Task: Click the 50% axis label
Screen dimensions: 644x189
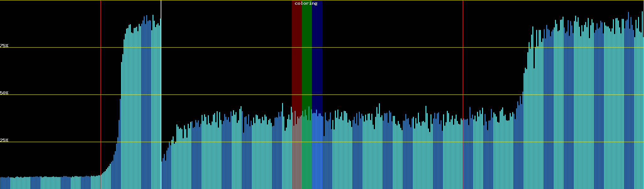Action: coord(4,93)
